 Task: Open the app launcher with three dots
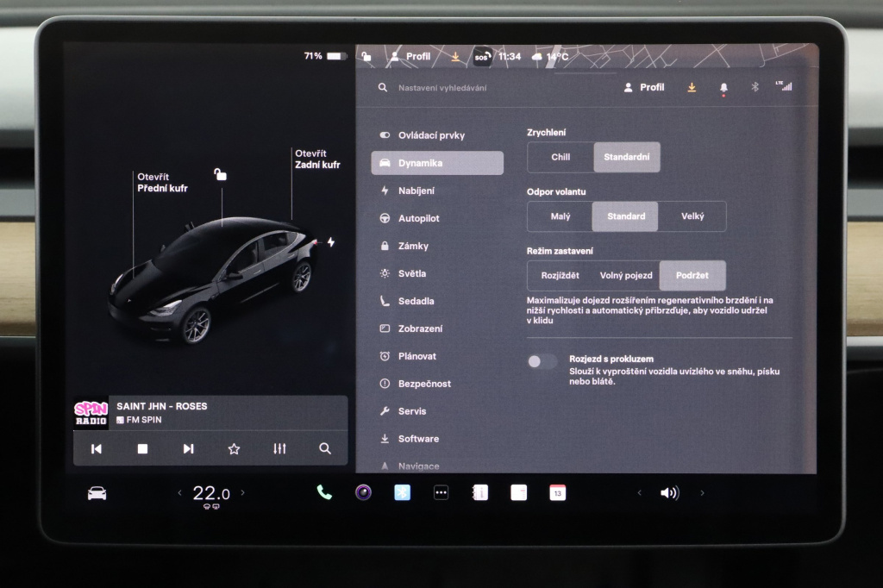440,492
